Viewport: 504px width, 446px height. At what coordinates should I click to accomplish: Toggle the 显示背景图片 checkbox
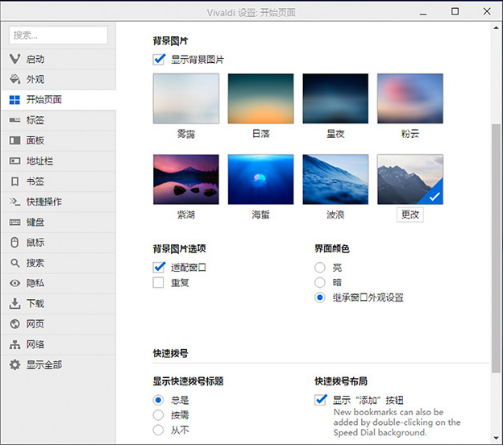click(x=159, y=59)
